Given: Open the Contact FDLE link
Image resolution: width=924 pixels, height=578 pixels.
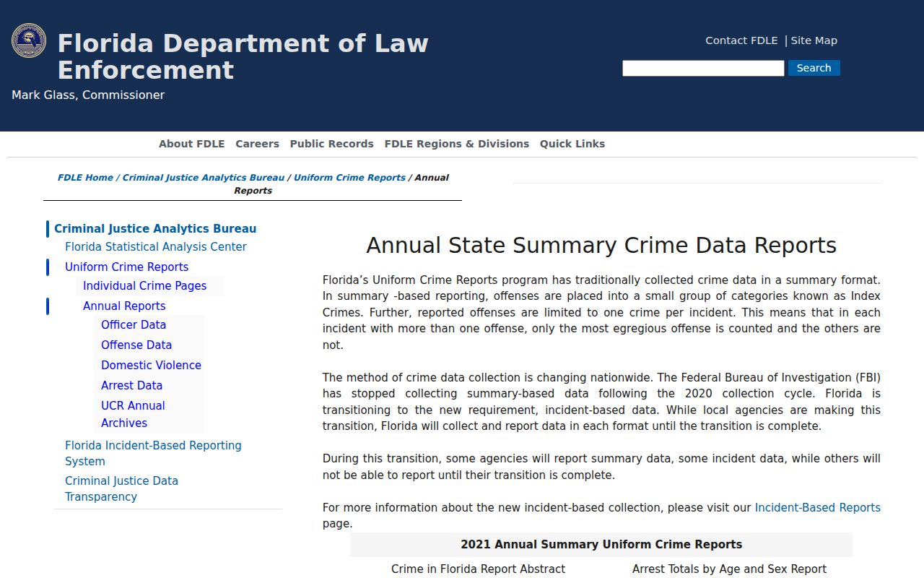Looking at the screenshot, I should pos(741,40).
